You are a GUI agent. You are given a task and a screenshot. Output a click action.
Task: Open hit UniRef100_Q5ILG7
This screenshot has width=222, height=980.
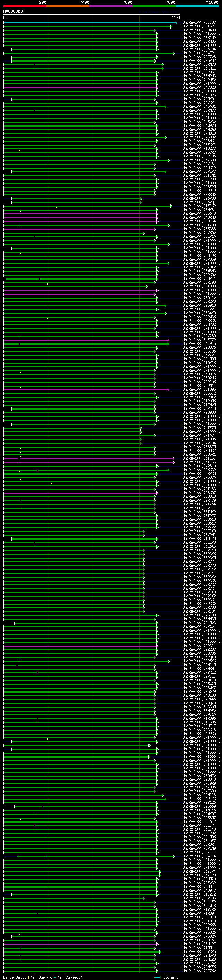[199, 459]
